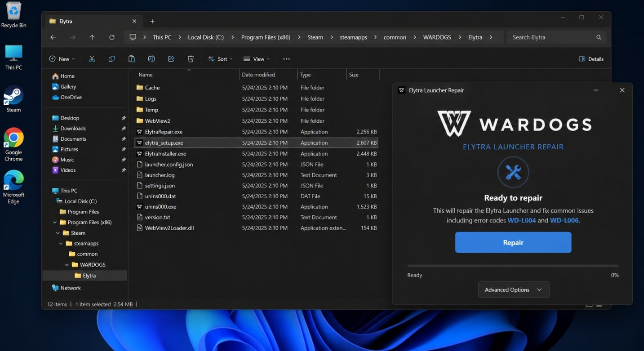Image resolution: width=644 pixels, height=351 pixels.
Task: Click the unins000.exe file icon
Action: click(140, 207)
